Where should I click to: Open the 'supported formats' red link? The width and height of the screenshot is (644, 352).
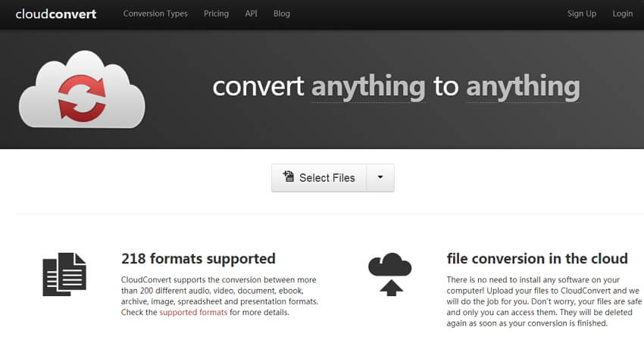(193, 312)
